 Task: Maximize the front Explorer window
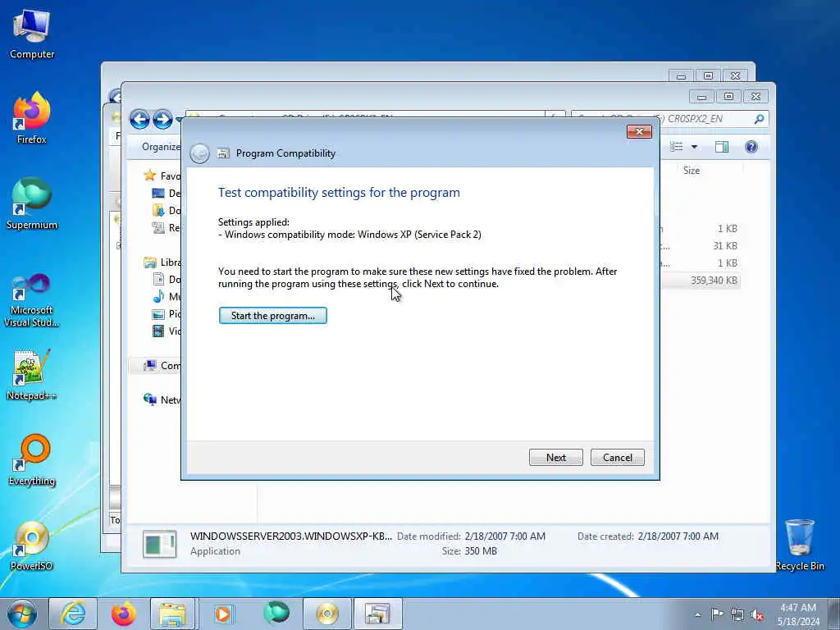[728, 97]
